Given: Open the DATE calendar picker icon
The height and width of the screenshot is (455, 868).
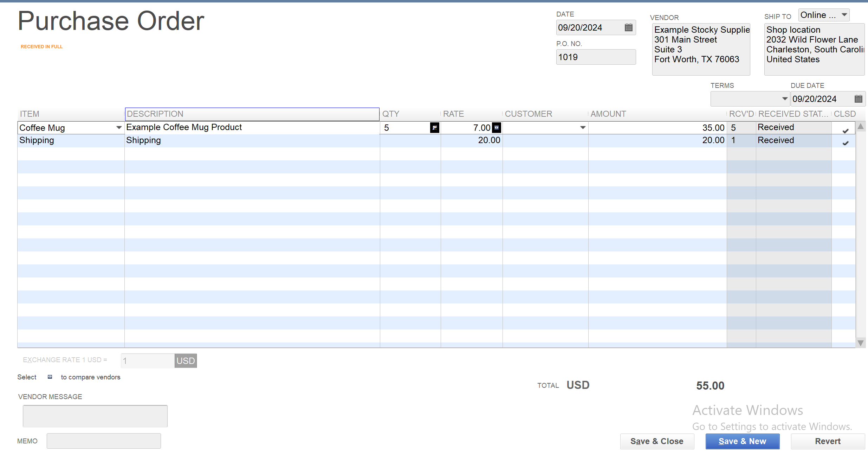Looking at the screenshot, I should (x=628, y=27).
